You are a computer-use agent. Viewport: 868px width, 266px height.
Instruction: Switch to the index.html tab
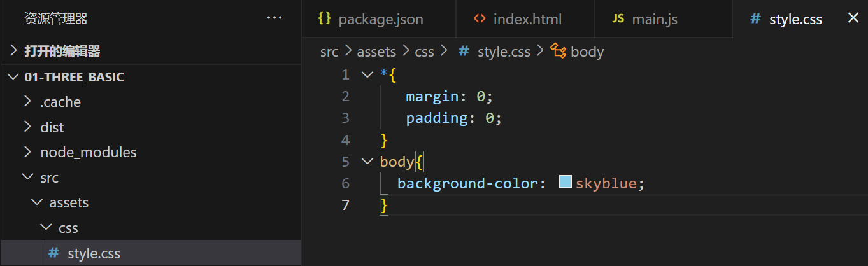click(527, 19)
